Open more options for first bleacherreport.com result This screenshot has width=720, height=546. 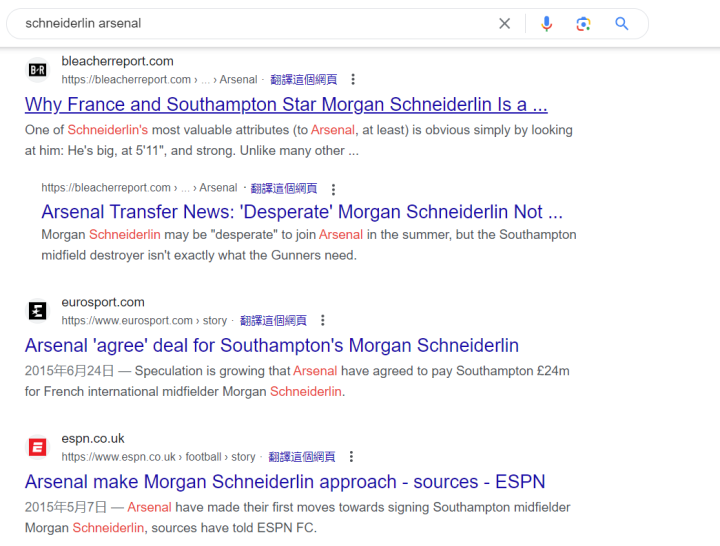pyautogui.click(x=353, y=80)
